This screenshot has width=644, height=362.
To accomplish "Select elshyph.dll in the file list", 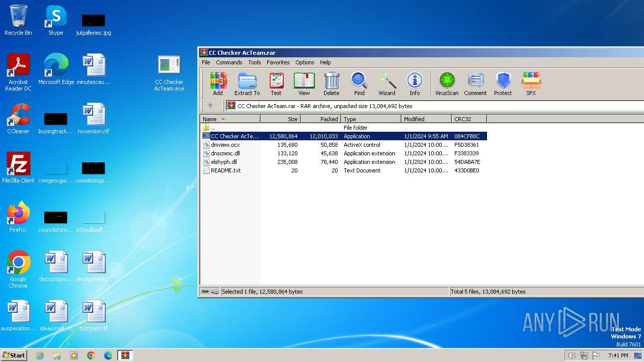I will [344, 162].
